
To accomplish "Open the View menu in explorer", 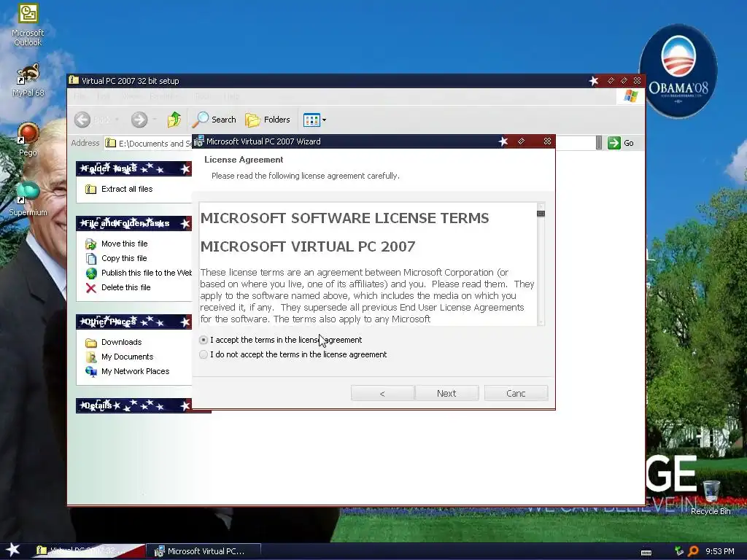I will tap(131, 97).
